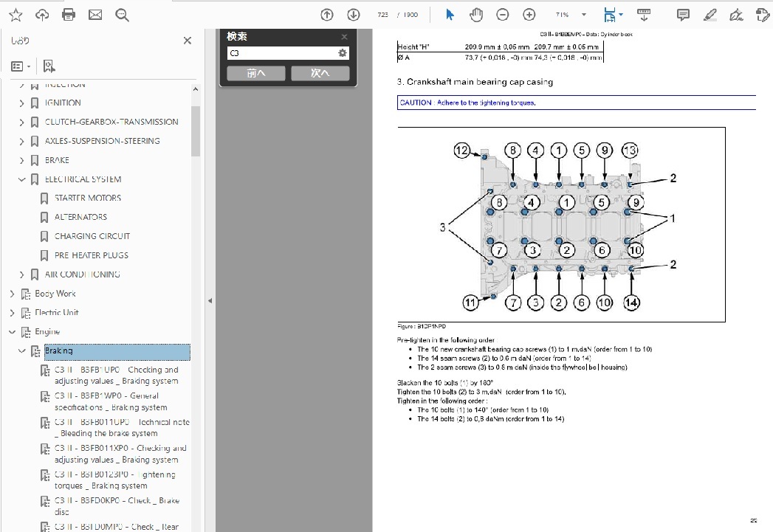Click the search field containing C3
This screenshot has height=532, width=773.
282,53
